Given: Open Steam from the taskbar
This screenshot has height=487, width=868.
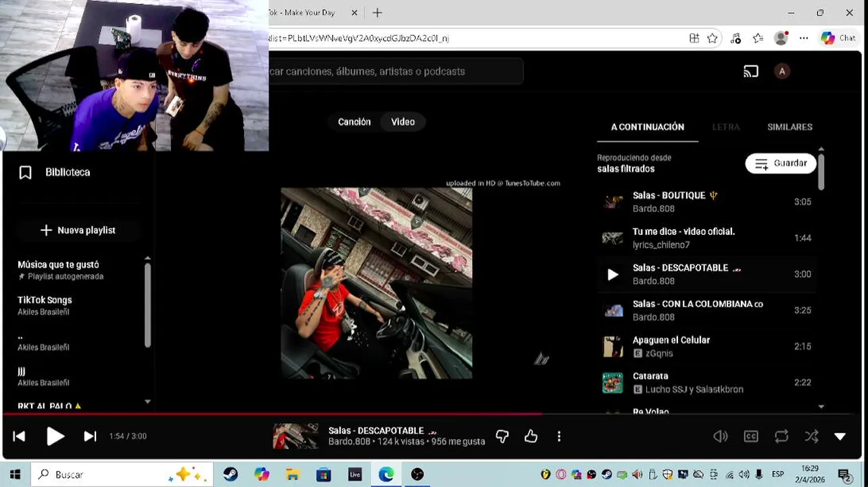Looking at the screenshot, I should [230, 474].
